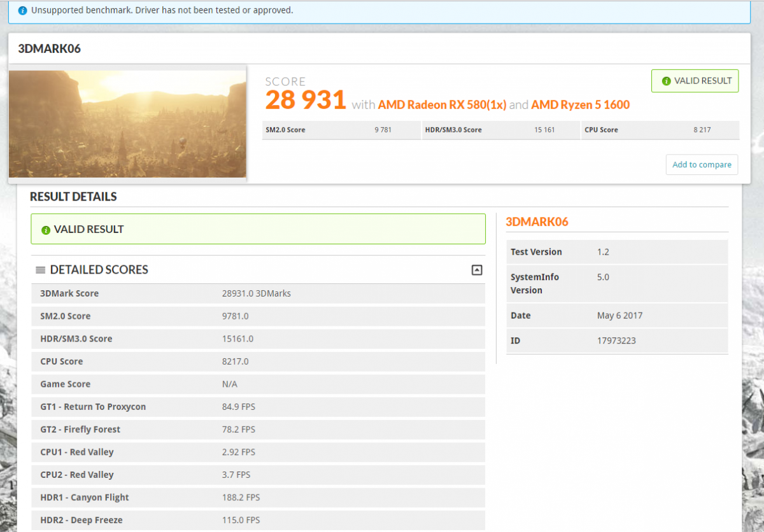Click the list icon beside DETAILED SCORES
Image resolution: width=764 pixels, height=532 pixels.
pyautogui.click(x=40, y=270)
